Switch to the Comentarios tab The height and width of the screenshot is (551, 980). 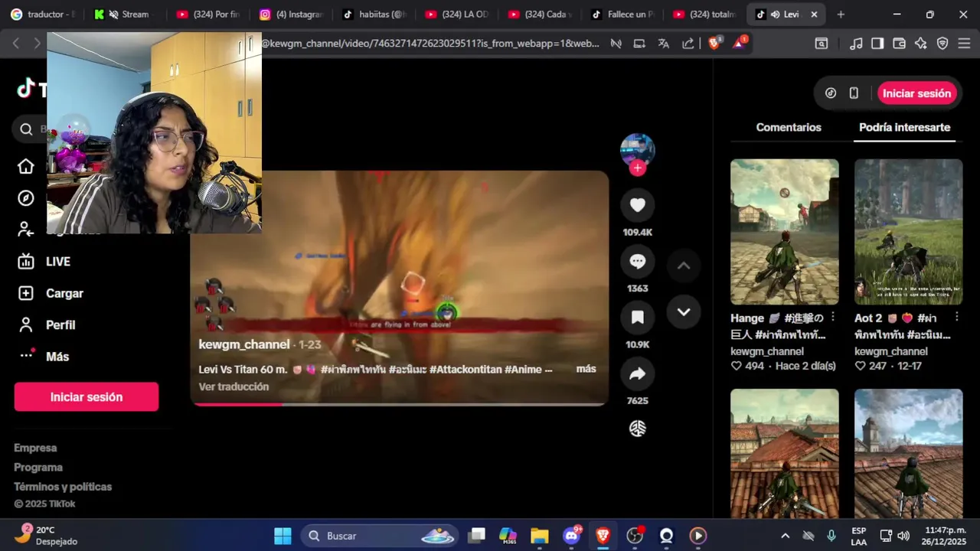pyautogui.click(x=789, y=128)
